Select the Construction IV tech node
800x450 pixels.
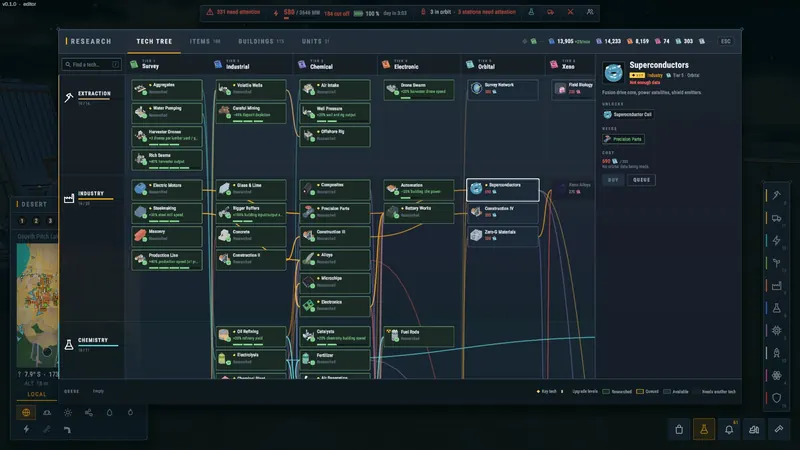tap(503, 213)
